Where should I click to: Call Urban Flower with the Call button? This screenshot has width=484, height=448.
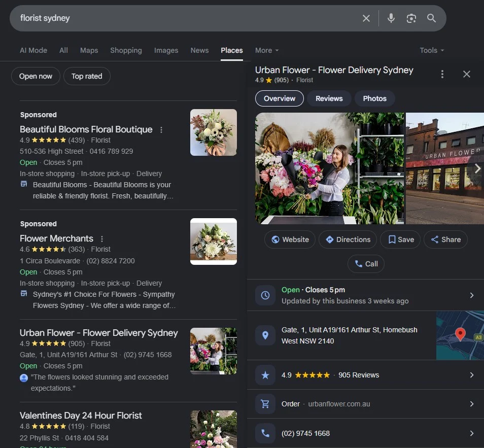click(366, 264)
